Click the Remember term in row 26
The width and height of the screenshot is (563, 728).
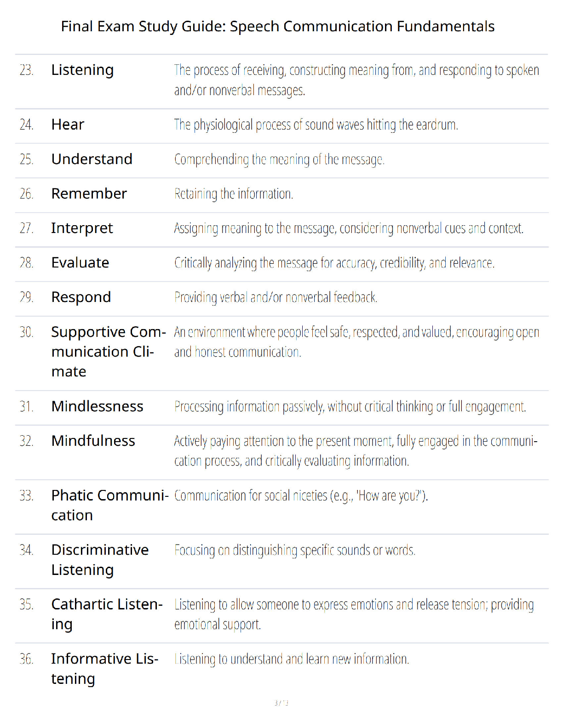pos(89,193)
